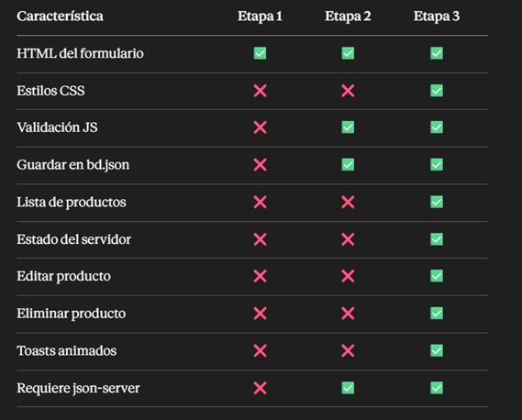Click the red X for Estilos CSS Etapa 2
Viewport: 522px width, 420px height.
348,91
